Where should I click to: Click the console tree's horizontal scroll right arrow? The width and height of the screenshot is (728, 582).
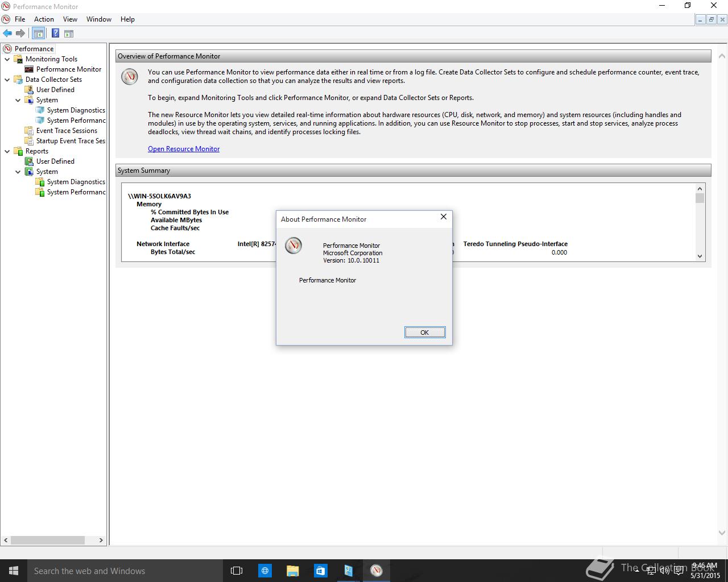click(x=101, y=540)
